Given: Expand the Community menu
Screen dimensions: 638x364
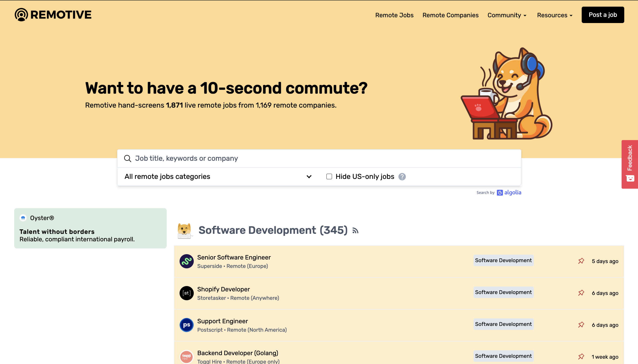Looking at the screenshot, I should (x=507, y=15).
